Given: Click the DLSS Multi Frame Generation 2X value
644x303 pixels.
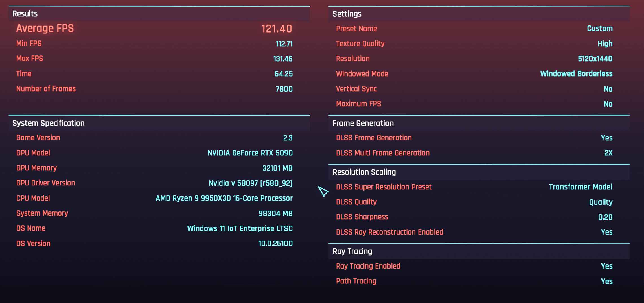Looking at the screenshot, I should (x=608, y=153).
